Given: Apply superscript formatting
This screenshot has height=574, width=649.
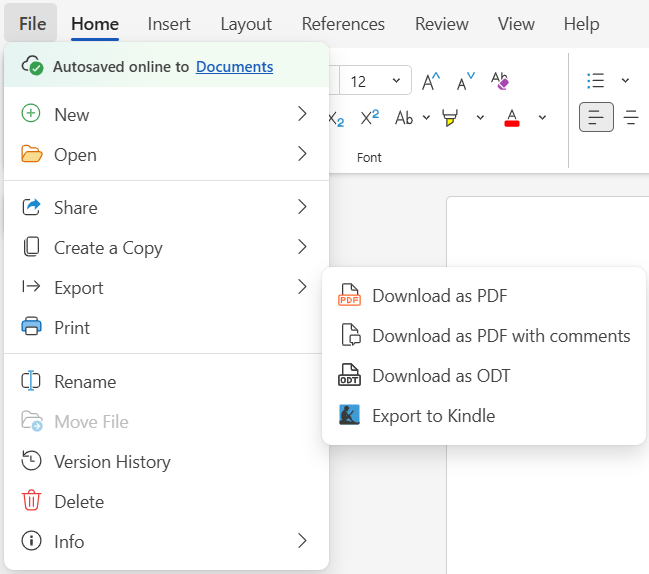Looking at the screenshot, I should point(370,117).
